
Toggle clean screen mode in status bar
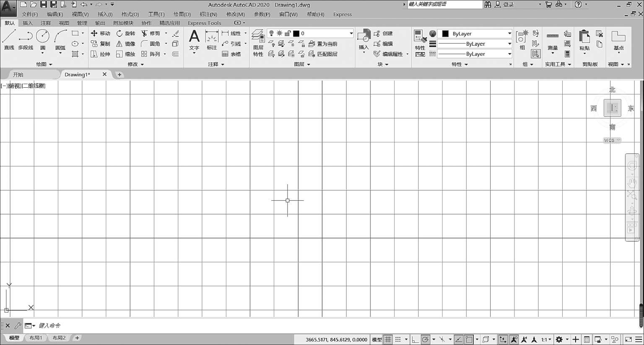coord(628,340)
